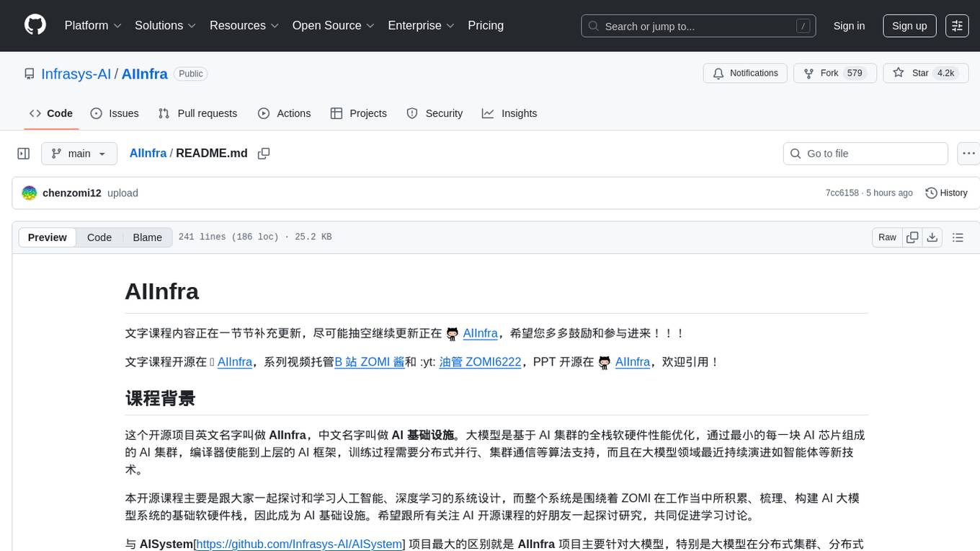Expand the file tree side panel

[24, 154]
